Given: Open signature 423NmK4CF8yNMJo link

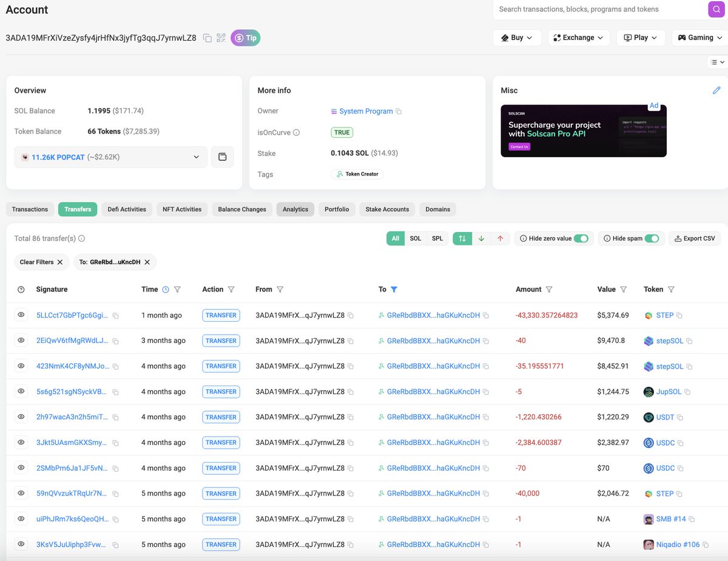Looking at the screenshot, I should [x=72, y=366].
